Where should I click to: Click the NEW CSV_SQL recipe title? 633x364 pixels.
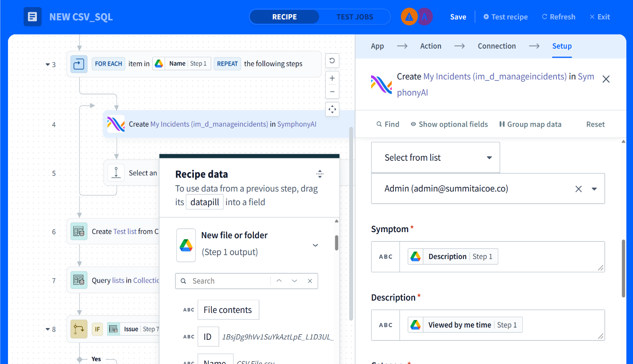pyautogui.click(x=81, y=17)
